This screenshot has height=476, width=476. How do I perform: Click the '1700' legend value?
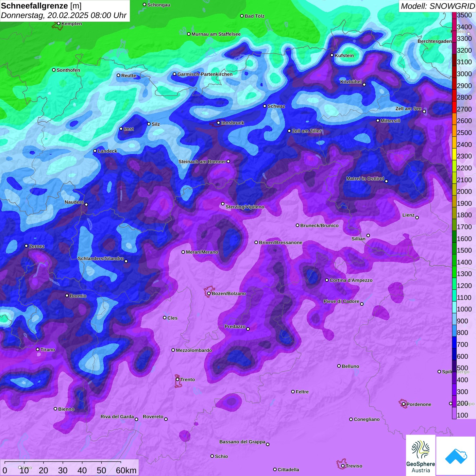click(464, 227)
